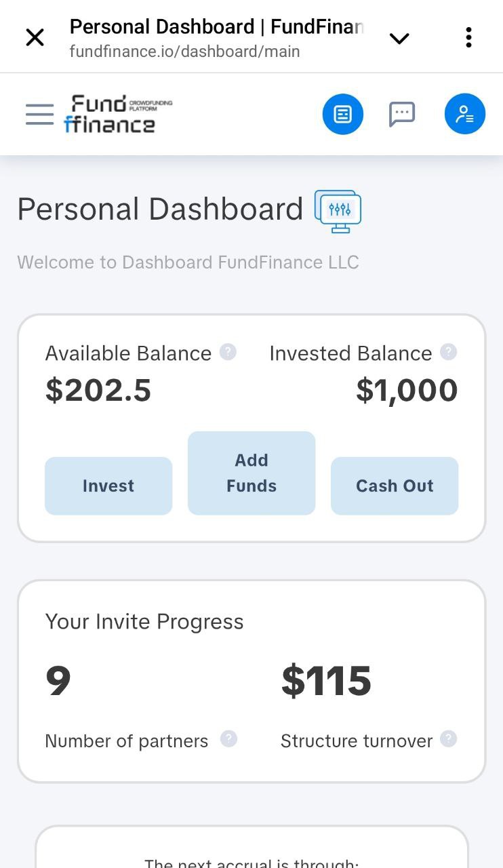Close the browser tab with X
The image size is (503, 868).
click(x=35, y=38)
